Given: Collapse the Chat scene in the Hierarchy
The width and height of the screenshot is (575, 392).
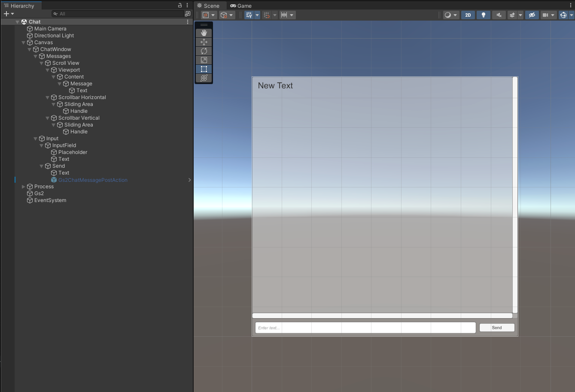Looking at the screenshot, I should point(18,22).
